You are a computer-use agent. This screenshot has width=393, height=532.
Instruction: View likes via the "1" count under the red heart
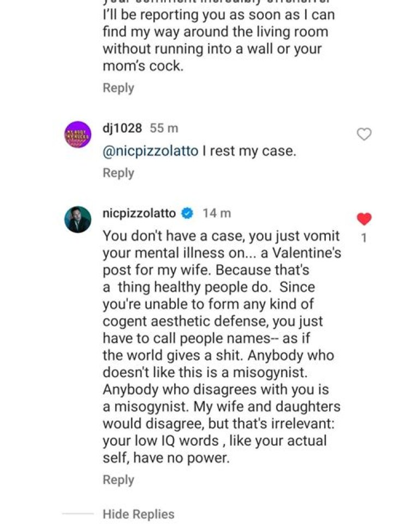tap(364, 238)
